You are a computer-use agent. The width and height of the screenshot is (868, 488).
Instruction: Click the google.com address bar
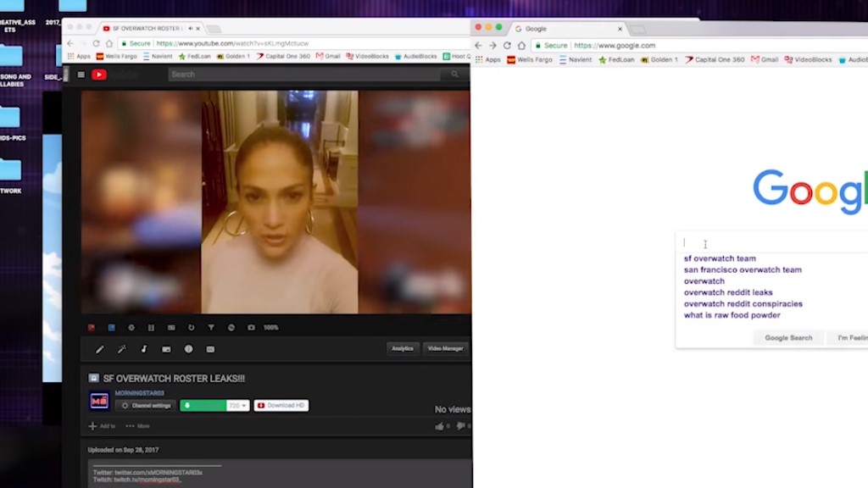tap(699, 46)
